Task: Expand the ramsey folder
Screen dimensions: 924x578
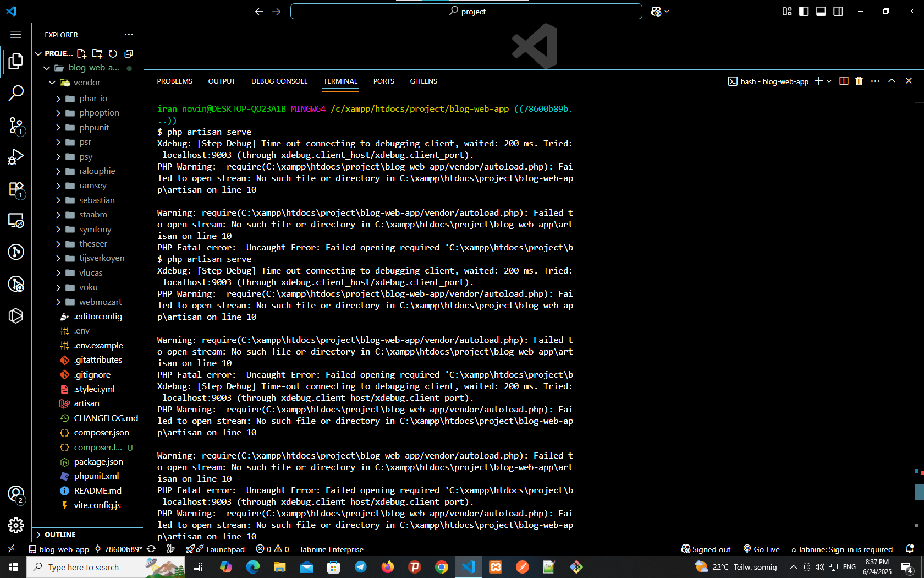Action: [x=58, y=186]
